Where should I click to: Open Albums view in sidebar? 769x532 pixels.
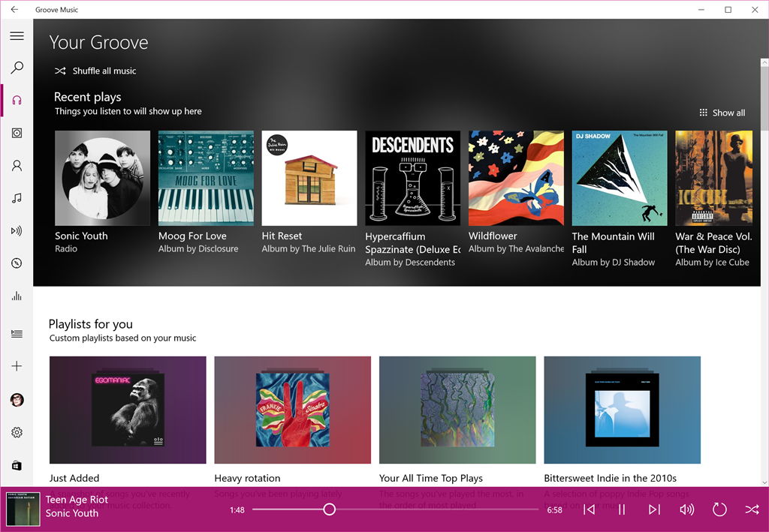[17, 133]
